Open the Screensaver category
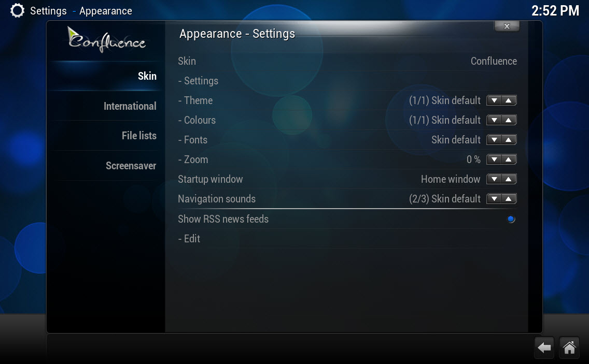 coord(131,166)
